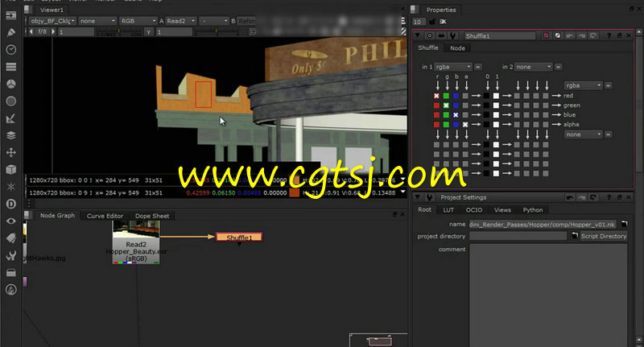Decrease viewer f-stop with left arrow
Screen dimensions: 644x347
31,31
